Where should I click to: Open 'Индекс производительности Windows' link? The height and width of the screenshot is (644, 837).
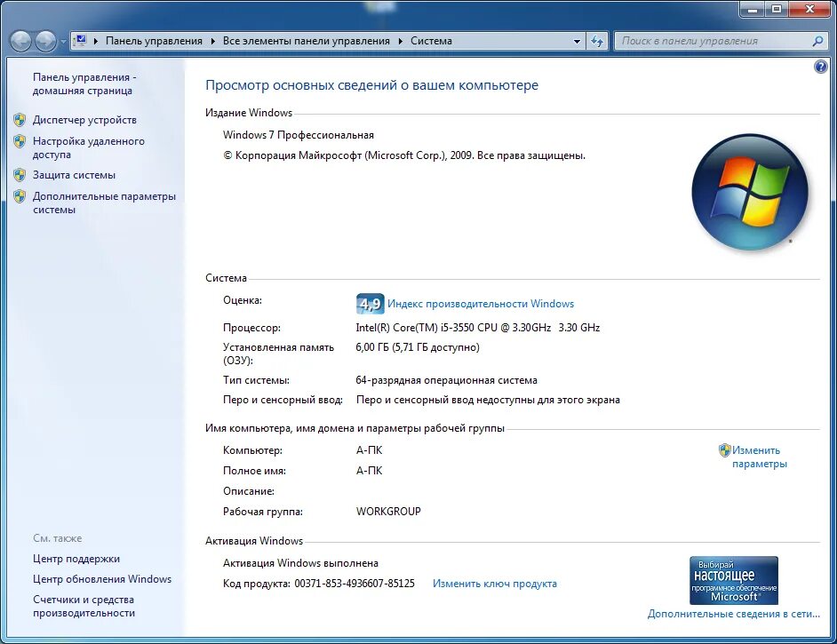pos(481,304)
